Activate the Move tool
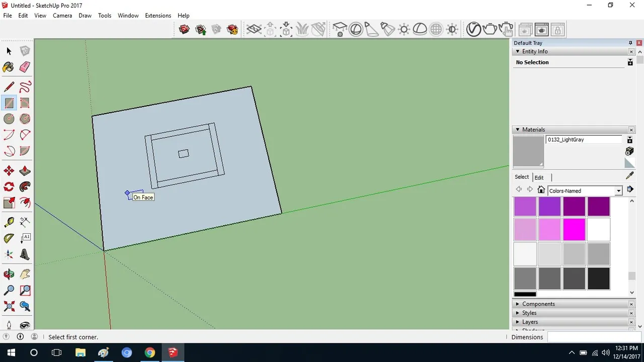Screen dimensions: 644x362 pos(9,171)
